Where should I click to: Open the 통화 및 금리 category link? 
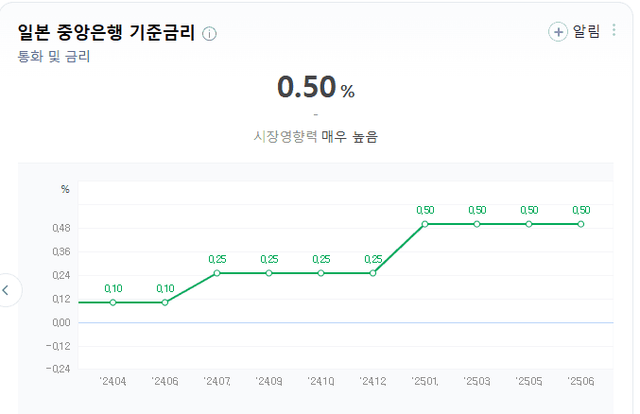tap(54, 57)
